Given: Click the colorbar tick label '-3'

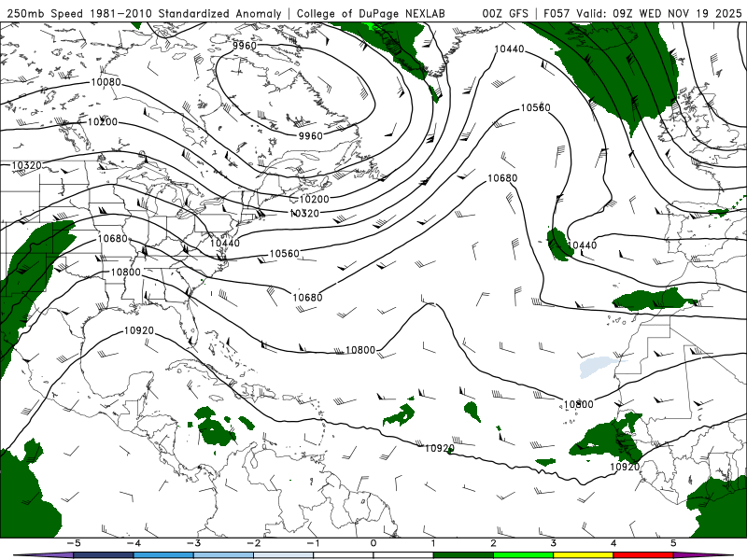Looking at the screenshot, I should point(193,543).
